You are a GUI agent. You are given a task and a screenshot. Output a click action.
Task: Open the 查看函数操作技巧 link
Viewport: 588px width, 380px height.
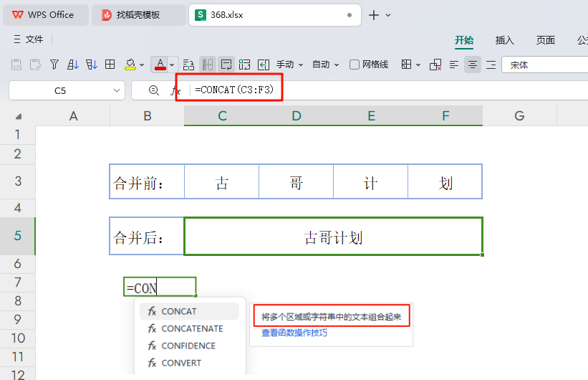pyautogui.click(x=294, y=333)
